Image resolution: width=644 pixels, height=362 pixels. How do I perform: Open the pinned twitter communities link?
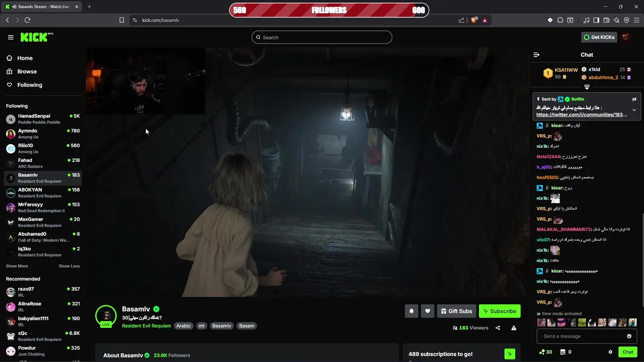click(582, 115)
